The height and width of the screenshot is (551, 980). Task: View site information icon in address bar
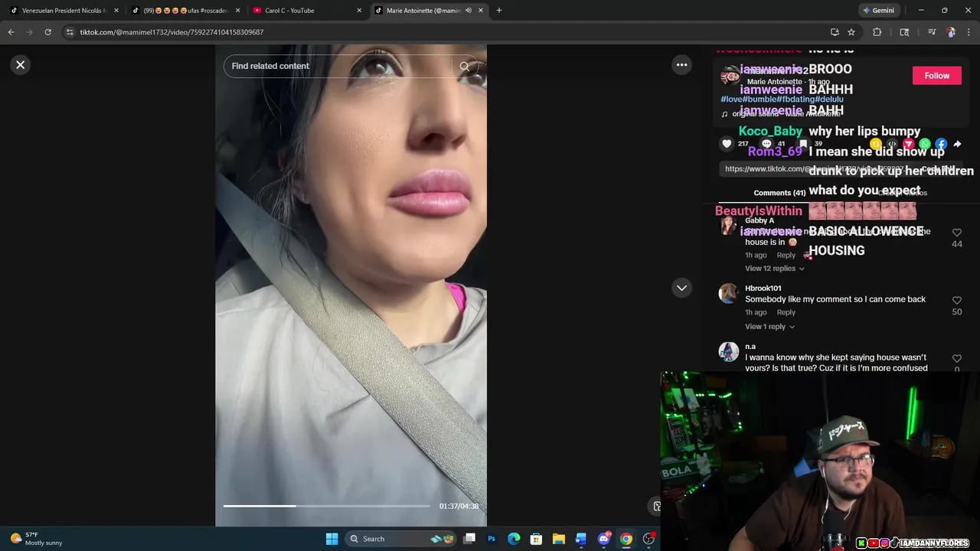[70, 32]
